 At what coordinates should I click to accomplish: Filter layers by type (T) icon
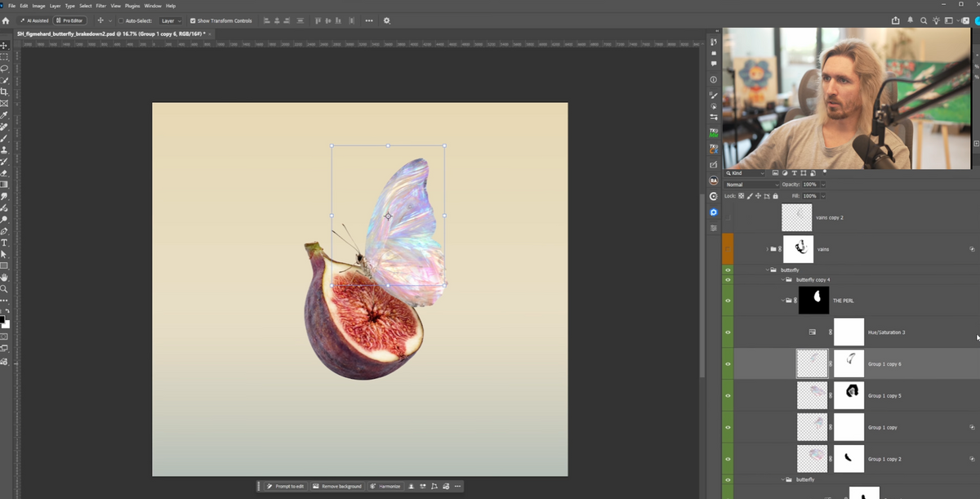[794, 173]
